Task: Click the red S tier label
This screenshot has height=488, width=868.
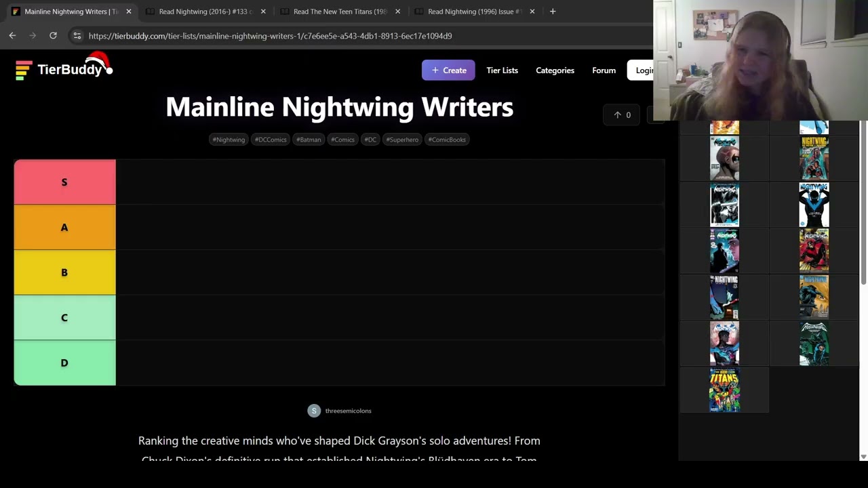Action: [x=64, y=182]
